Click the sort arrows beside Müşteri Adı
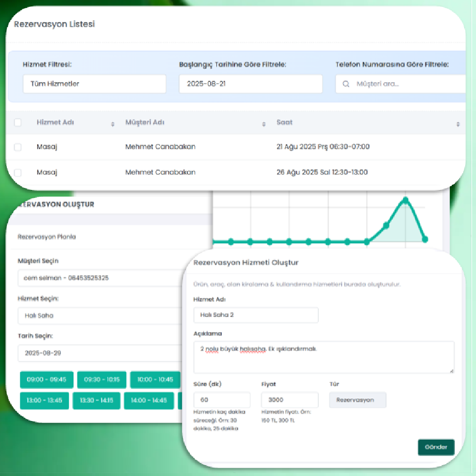The height and width of the screenshot is (476, 476). point(264,124)
